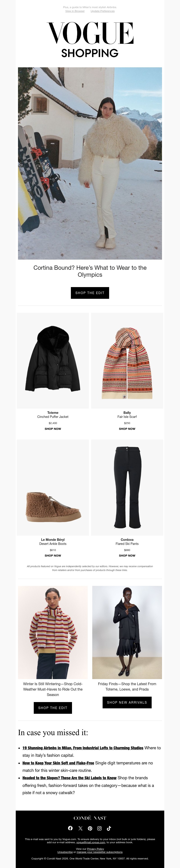Open the Pinterest icon in footer
The image size is (180, 868).
(x=90, y=828)
